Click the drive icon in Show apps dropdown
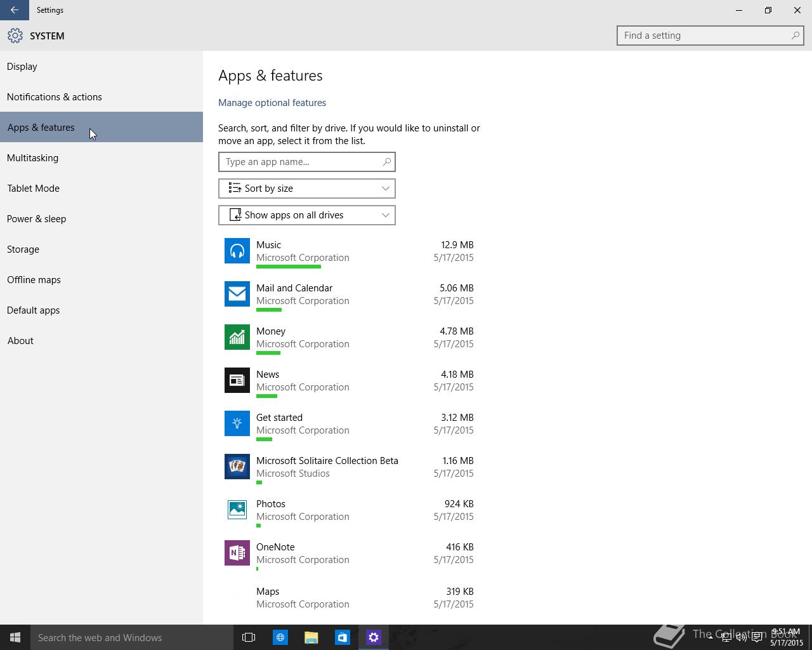The image size is (812, 650). pos(235,215)
